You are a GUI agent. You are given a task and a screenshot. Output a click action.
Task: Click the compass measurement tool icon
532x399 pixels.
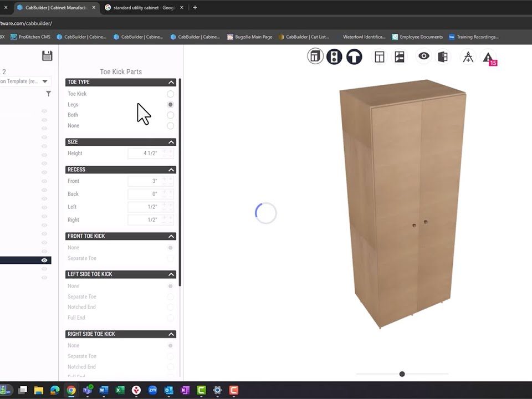click(x=468, y=56)
